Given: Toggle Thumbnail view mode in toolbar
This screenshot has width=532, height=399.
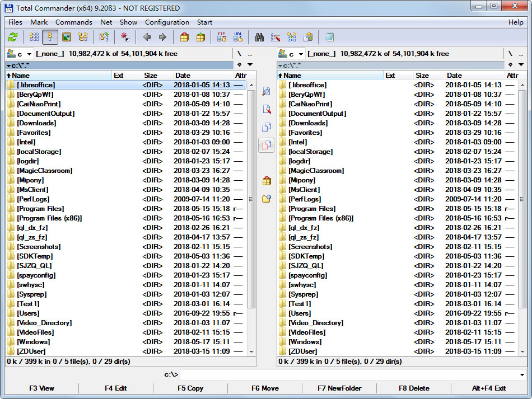Looking at the screenshot, I should [67, 37].
